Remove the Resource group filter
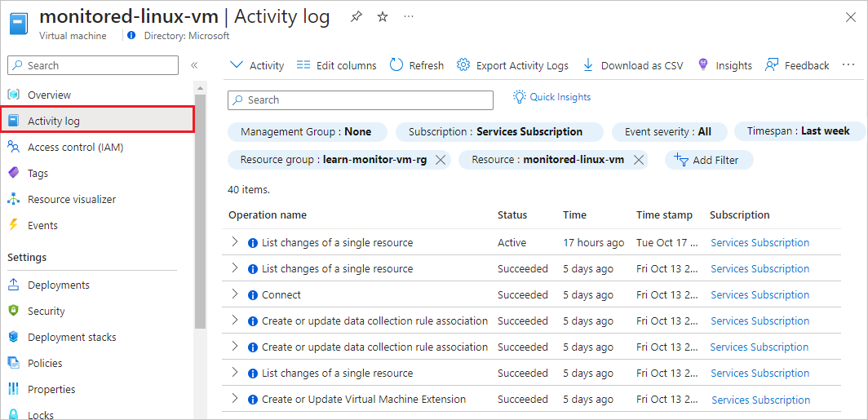This screenshot has height=420, width=868. point(441,160)
